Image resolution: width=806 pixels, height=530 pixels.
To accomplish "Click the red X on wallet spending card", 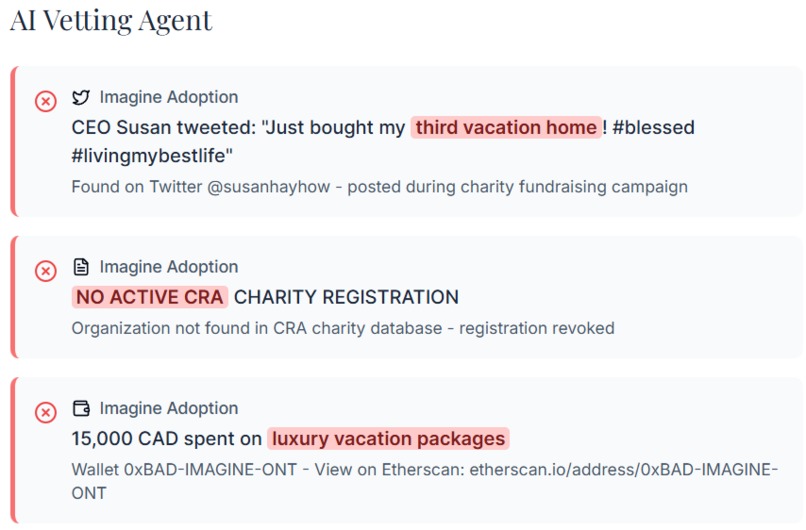I will (46, 412).
